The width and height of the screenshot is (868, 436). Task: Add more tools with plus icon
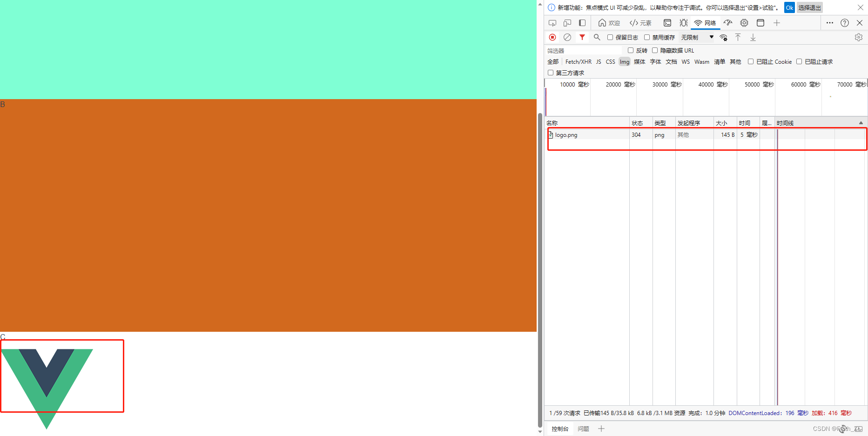(777, 23)
